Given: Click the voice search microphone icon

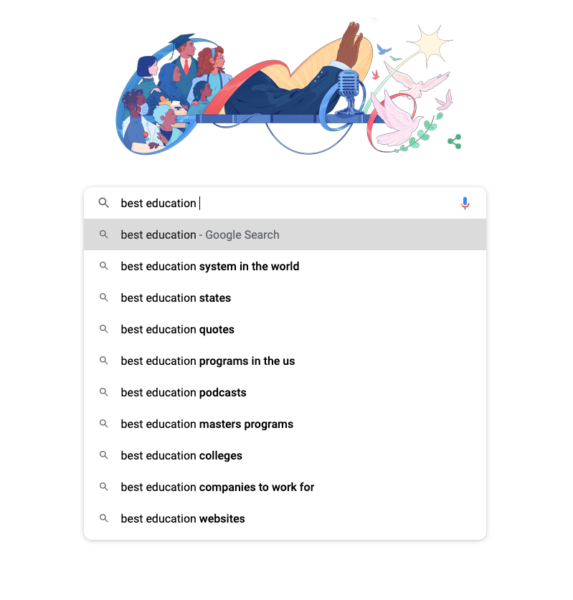Looking at the screenshot, I should pos(465,203).
